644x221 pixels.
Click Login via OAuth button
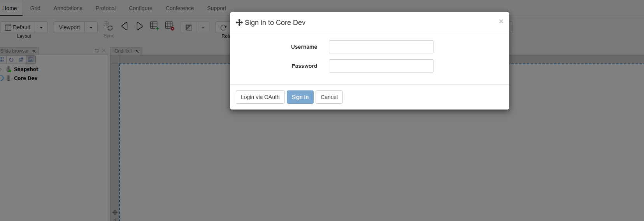pos(260,97)
